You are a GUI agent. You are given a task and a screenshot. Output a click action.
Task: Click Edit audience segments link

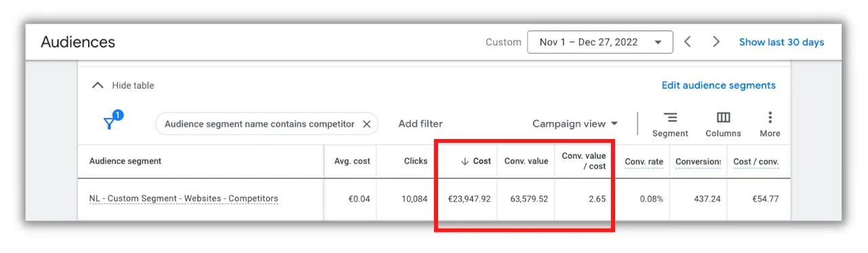tap(718, 85)
